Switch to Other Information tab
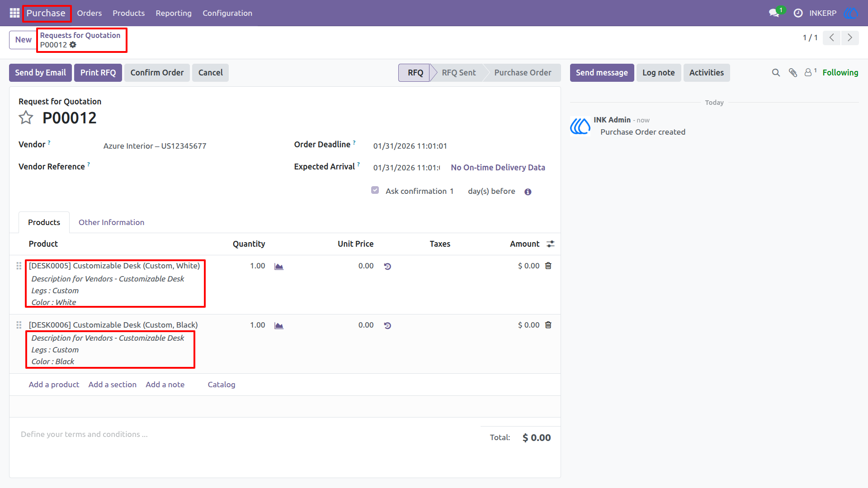868x488 pixels. tap(111, 222)
